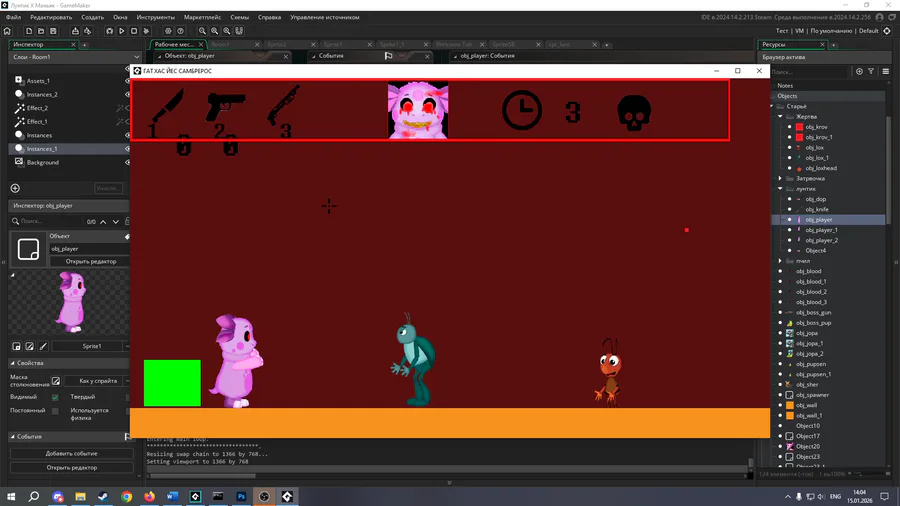900x506 pixels.
Task: Click Добавить событие button
Action: (x=72, y=454)
